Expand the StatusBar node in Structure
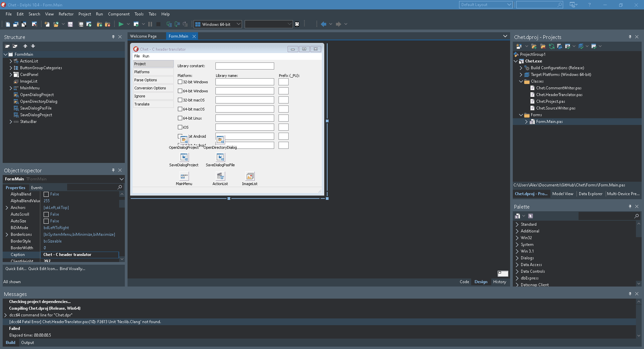Image resolution: width=644 pixels, height=349 pixels. coord(11,122)
